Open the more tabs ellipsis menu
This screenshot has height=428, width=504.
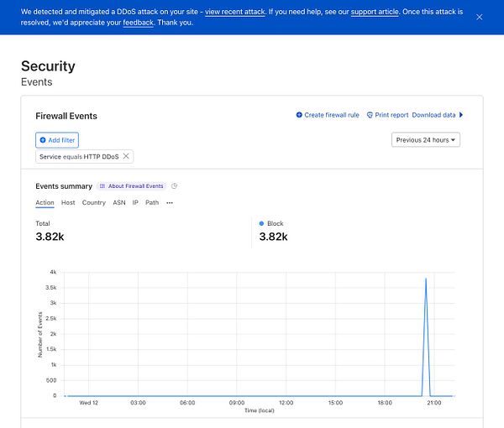click(x=170, y=202)
